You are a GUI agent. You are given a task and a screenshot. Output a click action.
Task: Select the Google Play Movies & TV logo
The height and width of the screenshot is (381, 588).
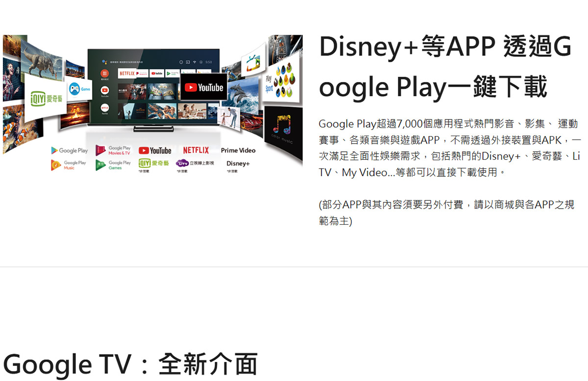113,150
